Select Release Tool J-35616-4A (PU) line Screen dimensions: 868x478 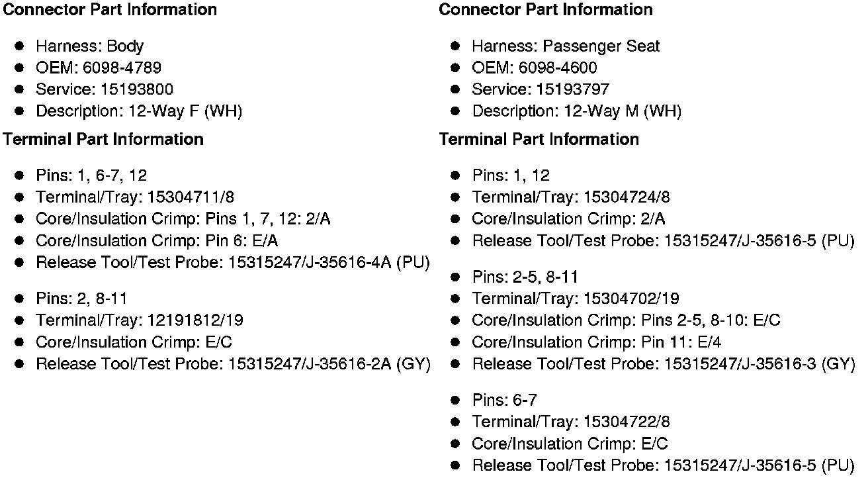233,263
